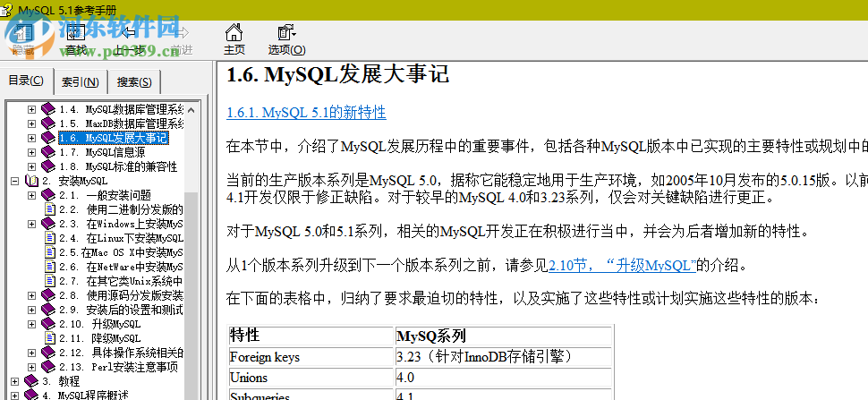Screen dimensions: 868x400
Task: Click the page icon of 2.4 在Linux下安装MySQL
Action: click(50, 238)
